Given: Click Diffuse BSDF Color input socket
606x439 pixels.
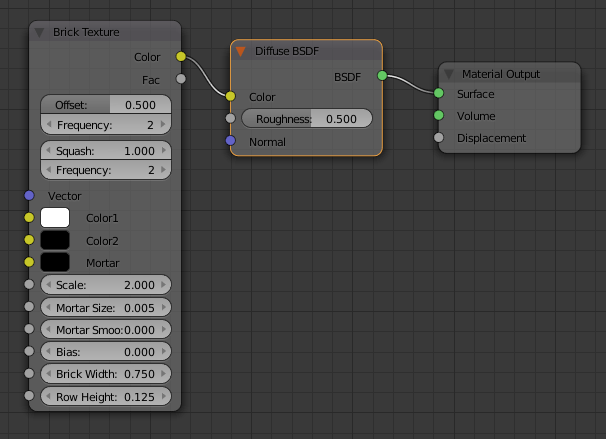Looking at the screenshot, I should [230, 96].
